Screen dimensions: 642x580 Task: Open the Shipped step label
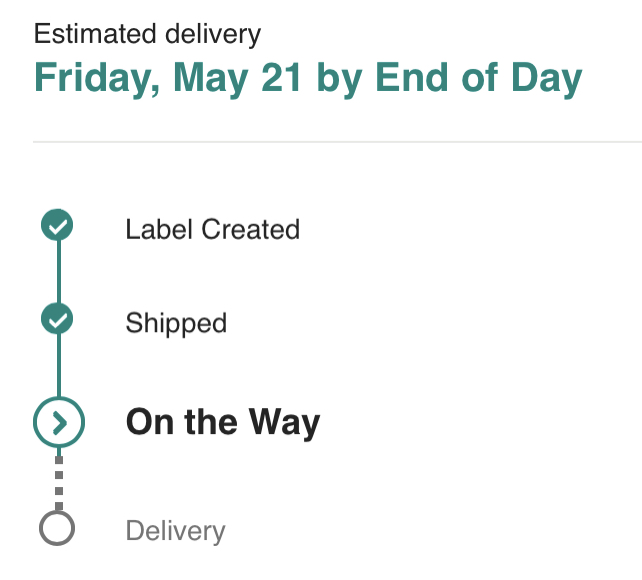pyautogui.click(x=176, y=323)
